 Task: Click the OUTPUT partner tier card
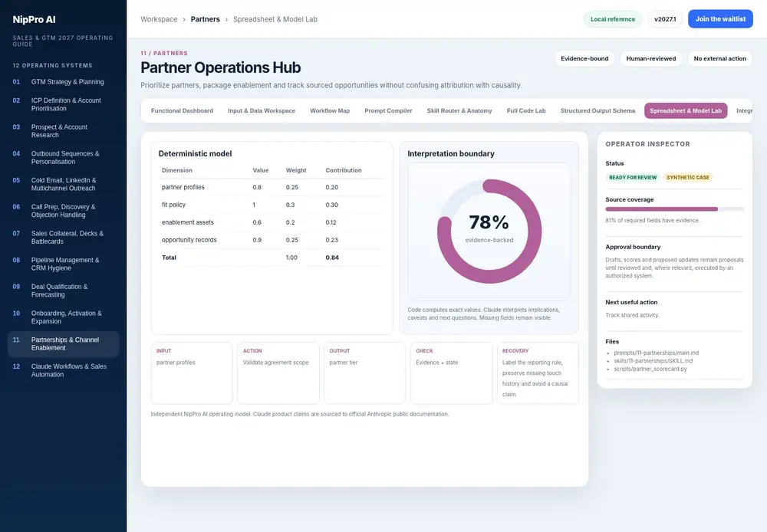[365, 373]
